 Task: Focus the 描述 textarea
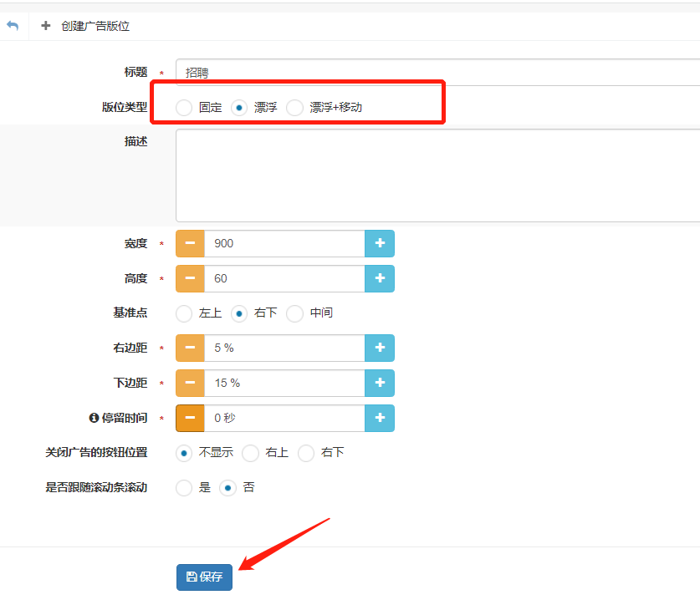[435, 175]
